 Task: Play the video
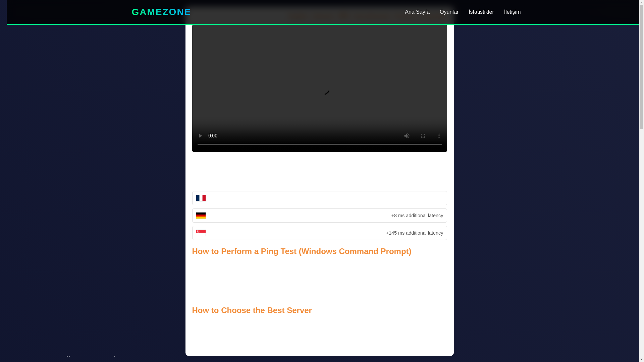click(x=200, y=136)
